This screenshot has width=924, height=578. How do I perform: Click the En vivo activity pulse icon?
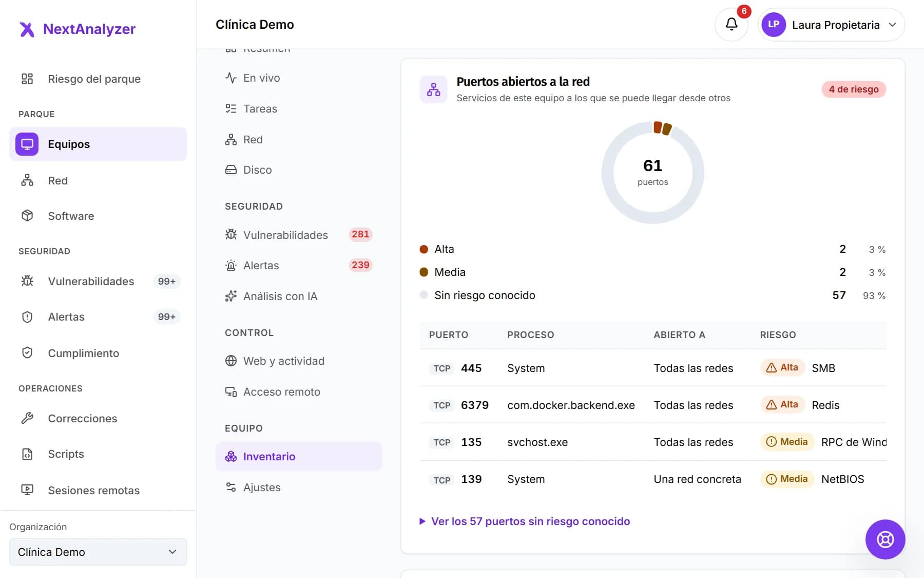231,78
